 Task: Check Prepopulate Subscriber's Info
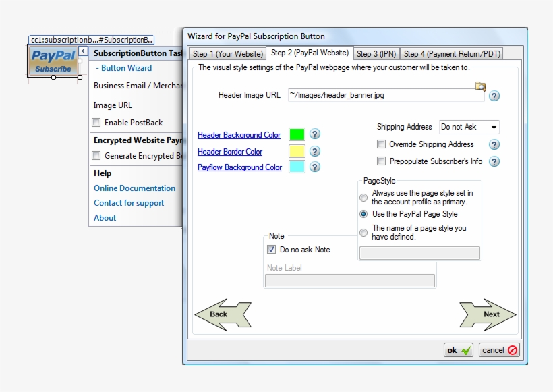click(x=382, y=161)
